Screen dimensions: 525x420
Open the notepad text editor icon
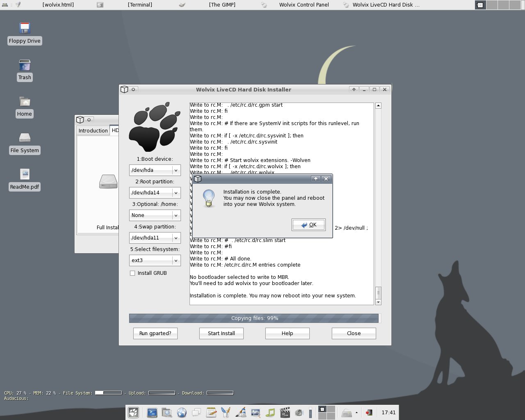pos(211,413)
